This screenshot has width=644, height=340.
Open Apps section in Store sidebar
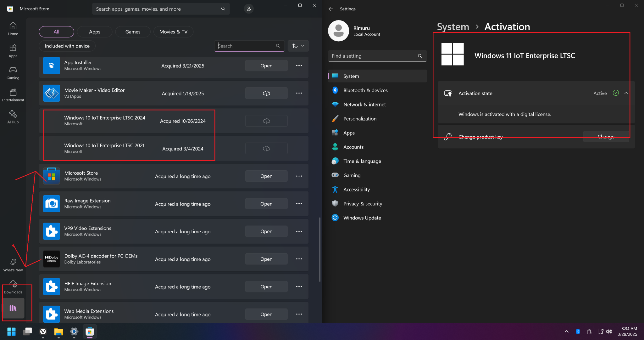point(13,51)
